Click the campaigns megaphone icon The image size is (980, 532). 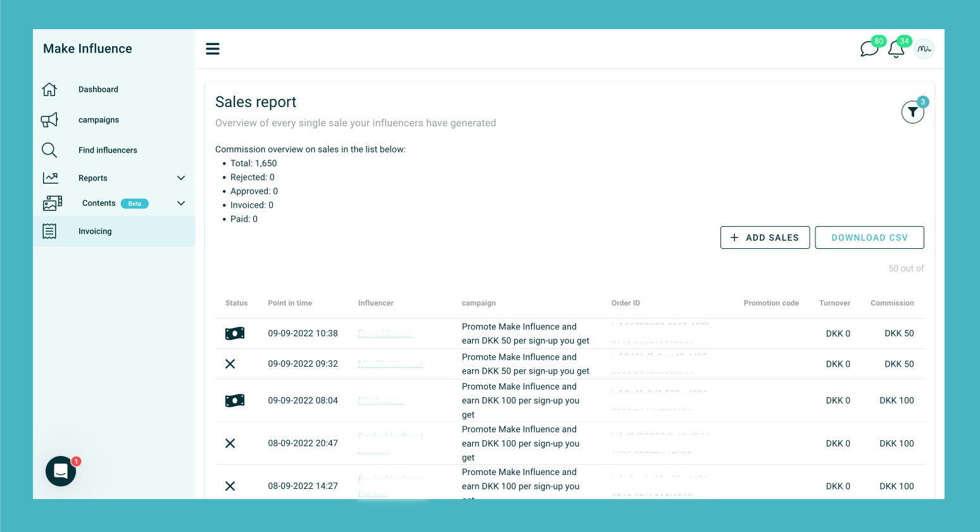(x=49, y=120)
